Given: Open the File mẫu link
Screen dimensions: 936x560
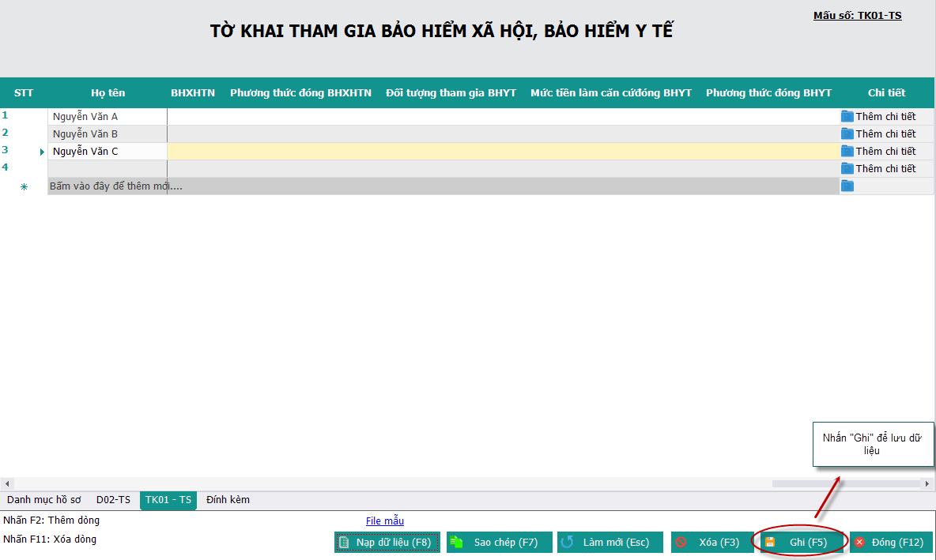Looking at the screenshot, I should pos(384,521).
